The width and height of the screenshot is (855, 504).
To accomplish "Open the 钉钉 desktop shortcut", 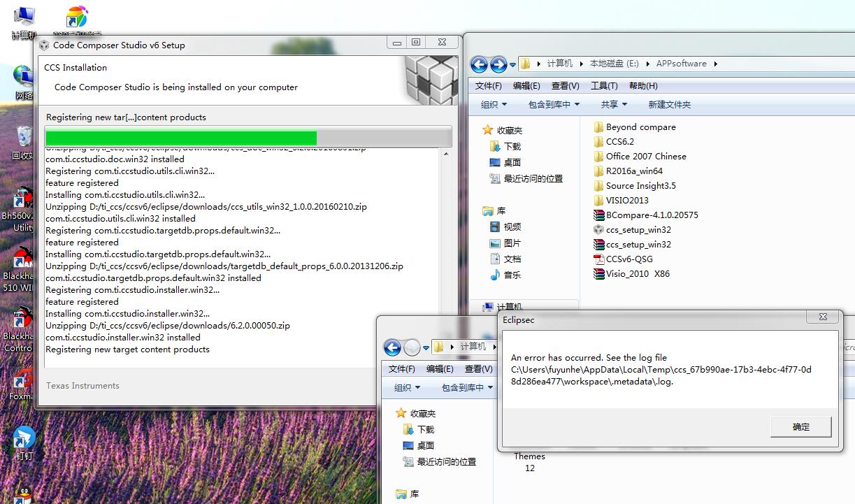I will coord(24,442).
